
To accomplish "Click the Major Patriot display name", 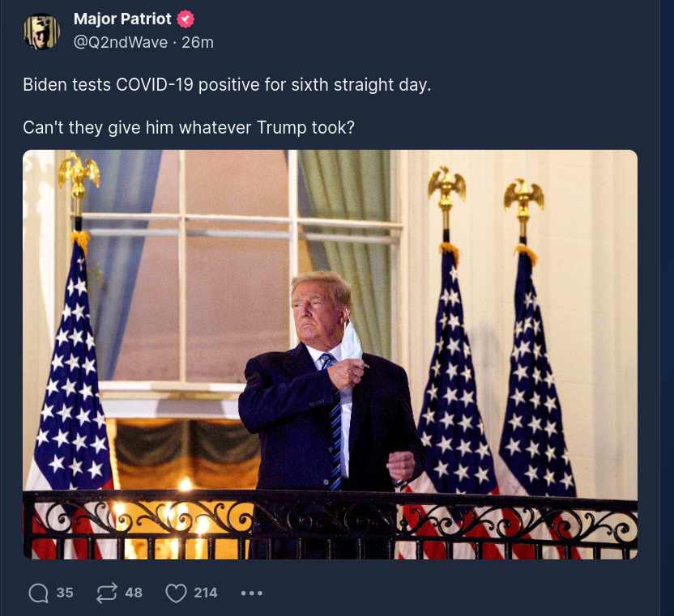I will pyautogui.click(x=122, y=19).
